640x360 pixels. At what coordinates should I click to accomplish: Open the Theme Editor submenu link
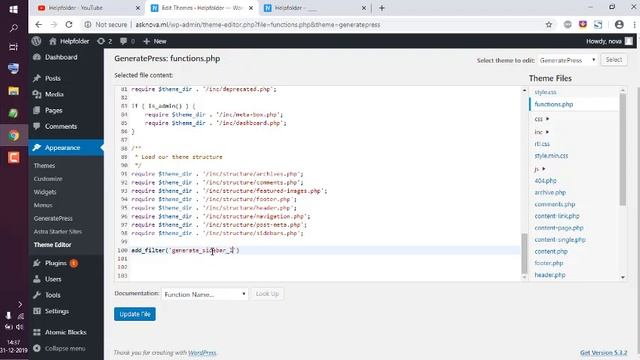(x=53, y=244)
